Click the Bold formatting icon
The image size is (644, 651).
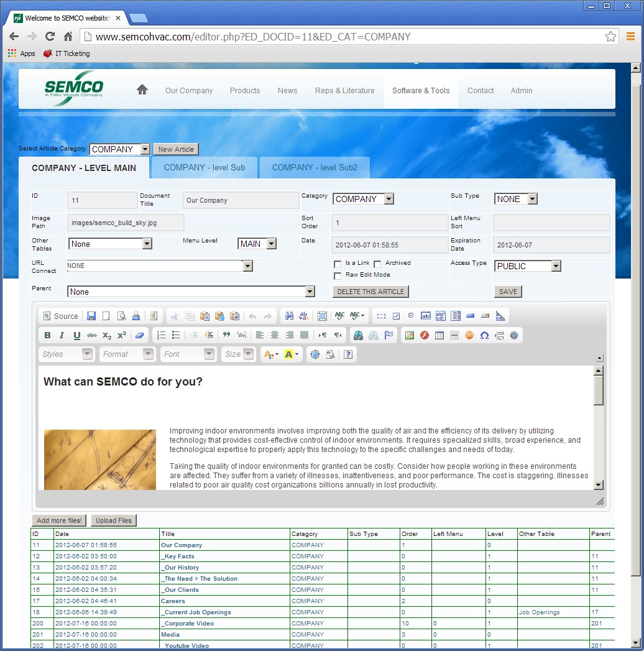coord(48,335)
